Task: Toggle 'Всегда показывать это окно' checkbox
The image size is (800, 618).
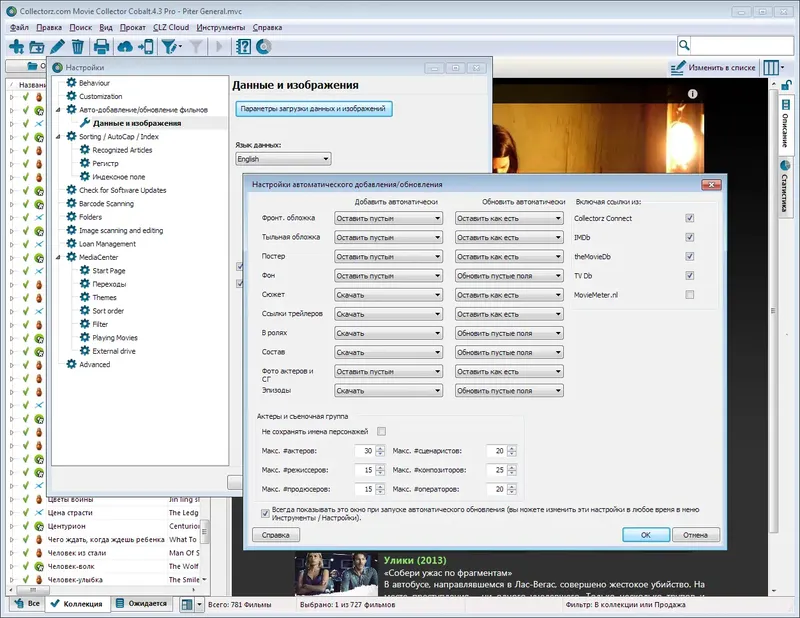Action: (x=265, y=513)
